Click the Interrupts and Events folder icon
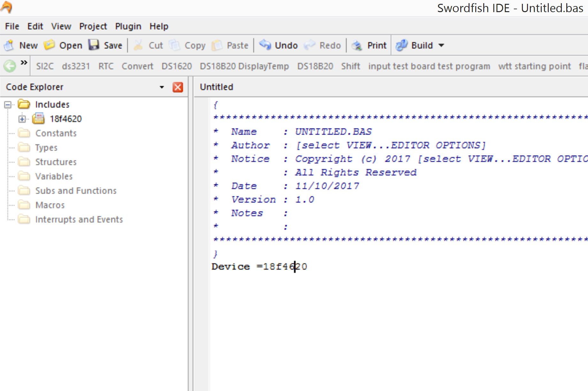The image size is (588, 391). [x=24, y=219]
